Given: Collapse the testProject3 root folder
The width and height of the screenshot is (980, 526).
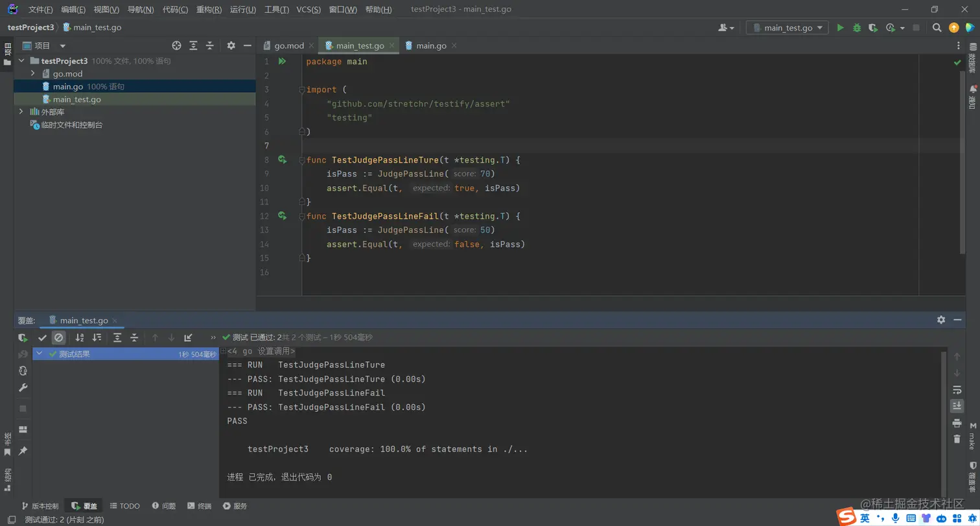Looking at the screenshot, I should tap(21, 61).
